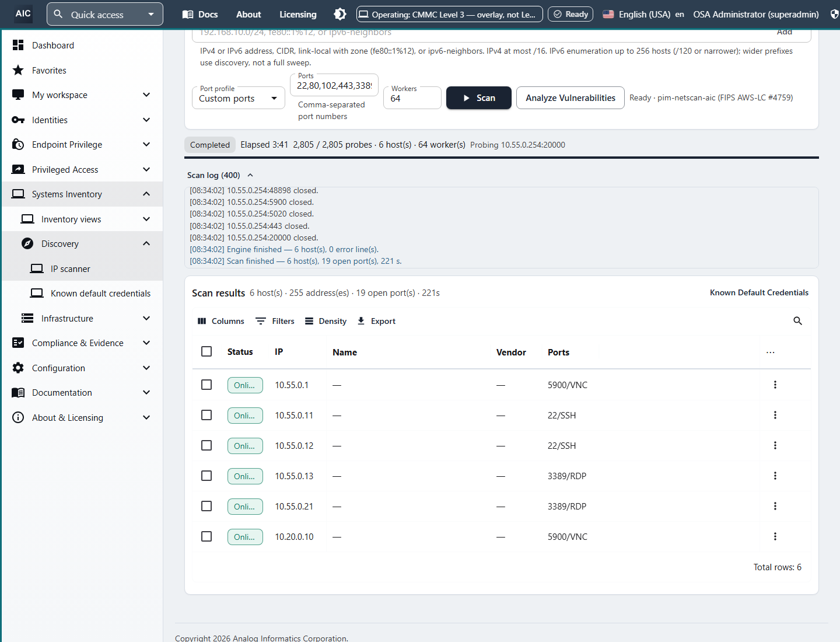
Task: Open the table header options ellipsis
Action: click(x=771, y=353)
